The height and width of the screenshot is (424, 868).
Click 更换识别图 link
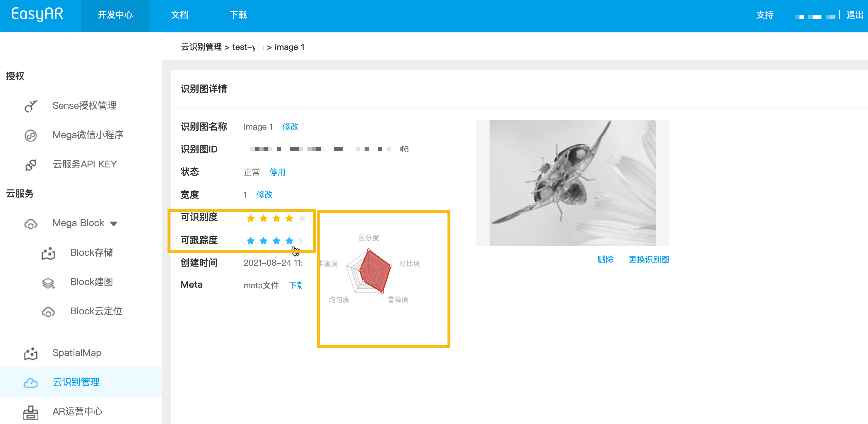649,260
